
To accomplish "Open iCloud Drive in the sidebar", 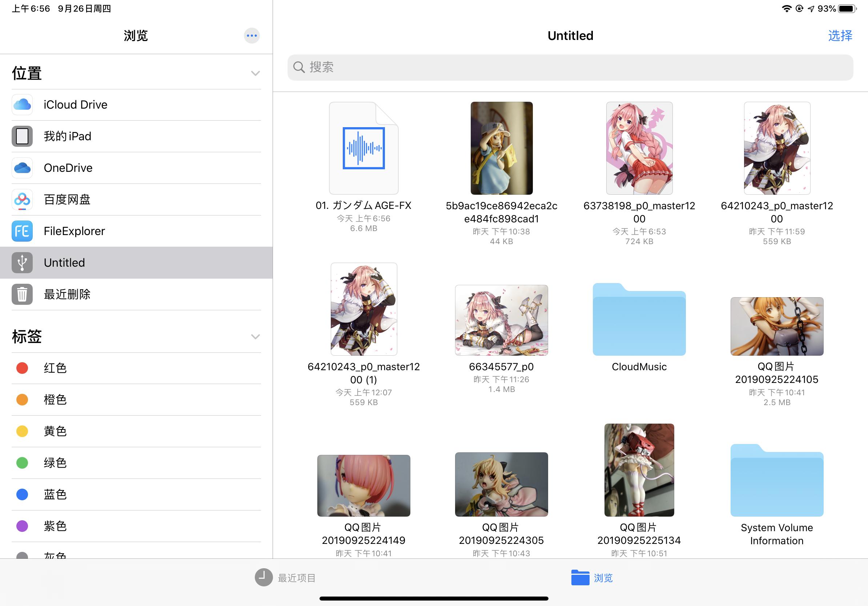I will tap(76, 105).
